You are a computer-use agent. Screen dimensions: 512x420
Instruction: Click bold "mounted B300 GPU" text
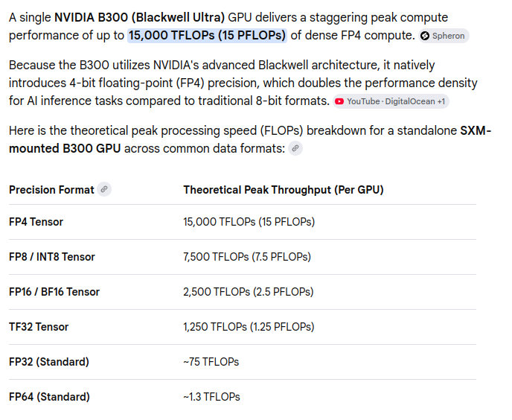[65, 149]
